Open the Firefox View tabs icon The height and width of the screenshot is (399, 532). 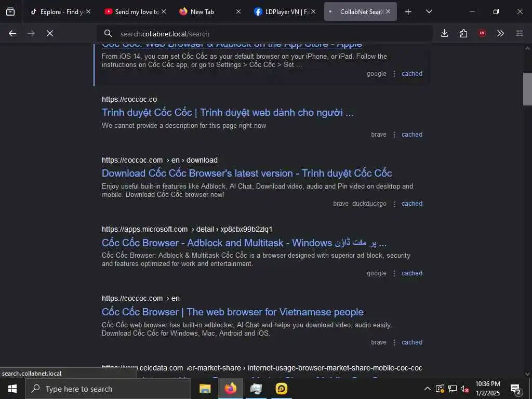pos(10,11)
